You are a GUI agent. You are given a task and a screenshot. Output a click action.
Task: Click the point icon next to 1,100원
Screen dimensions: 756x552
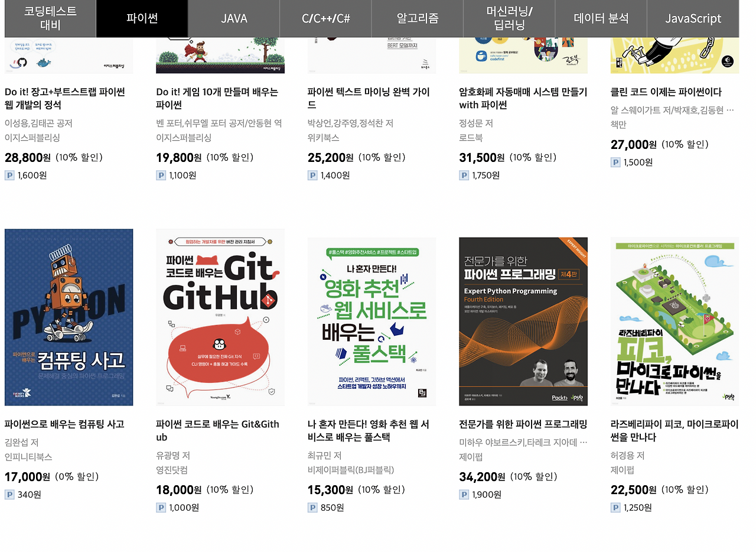tap(161, 175)
